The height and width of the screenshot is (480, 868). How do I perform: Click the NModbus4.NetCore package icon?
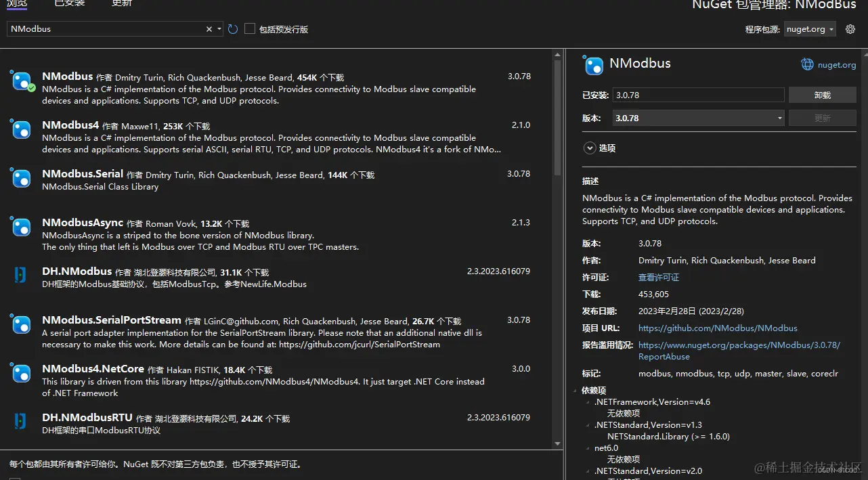pyautogui.click(x=22, y=373)
